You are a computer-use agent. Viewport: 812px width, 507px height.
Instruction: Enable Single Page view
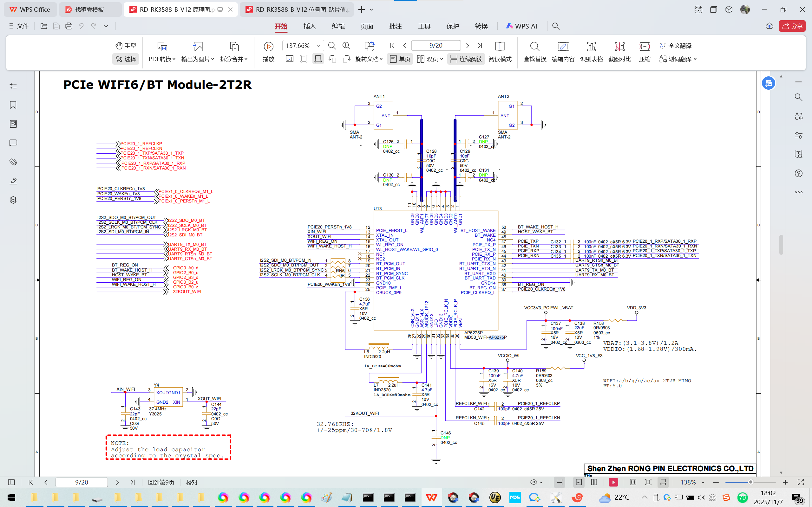[x=400, y=59]
